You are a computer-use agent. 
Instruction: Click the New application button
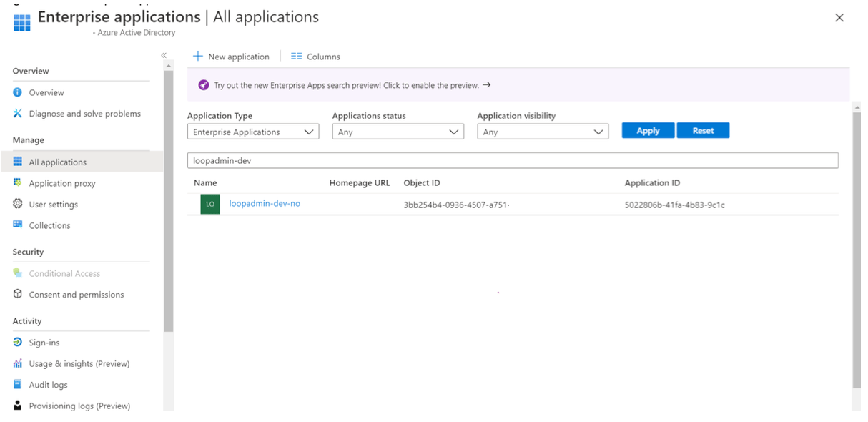(232, 57)
